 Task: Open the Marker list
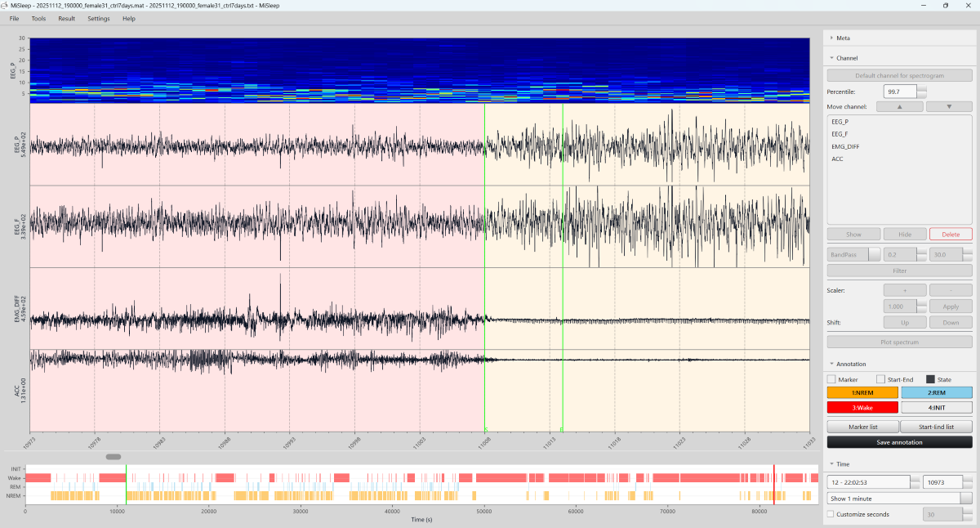(862, 427)
